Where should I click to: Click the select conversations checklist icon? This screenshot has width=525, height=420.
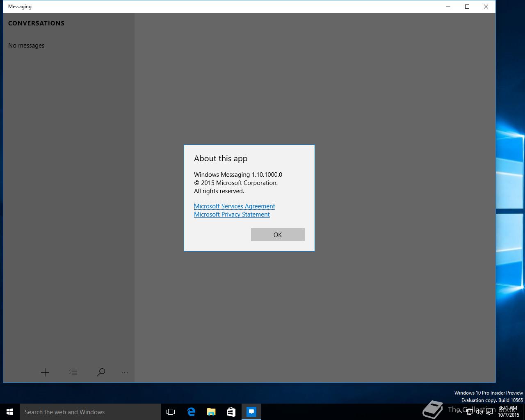[73, 372]
